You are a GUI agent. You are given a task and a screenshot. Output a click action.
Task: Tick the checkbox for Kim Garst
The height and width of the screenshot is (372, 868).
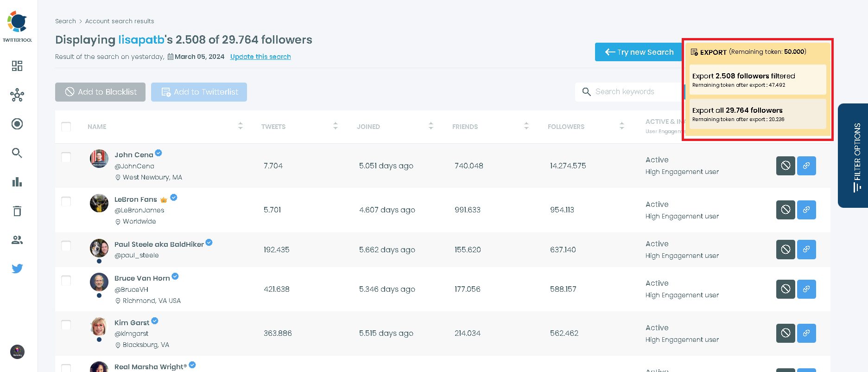[x=66, y=325]
